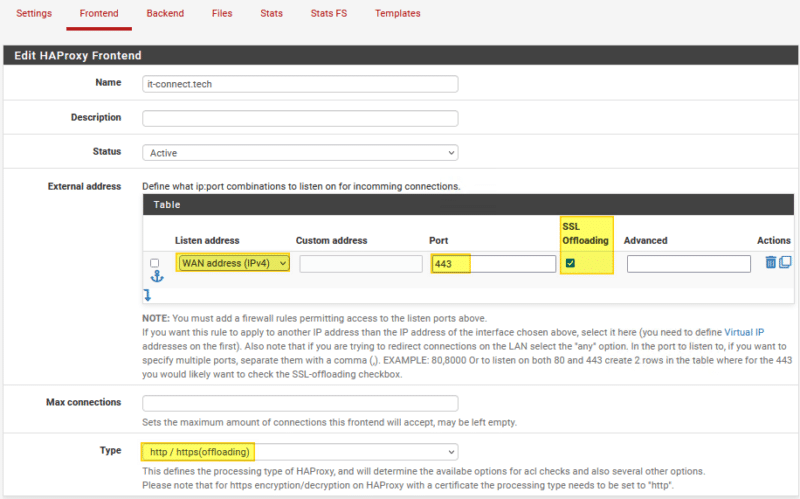This screenshot has width=800, height=499.
Task: Uncheck the SSL Offloading checkbox
Action: point(570,263)
